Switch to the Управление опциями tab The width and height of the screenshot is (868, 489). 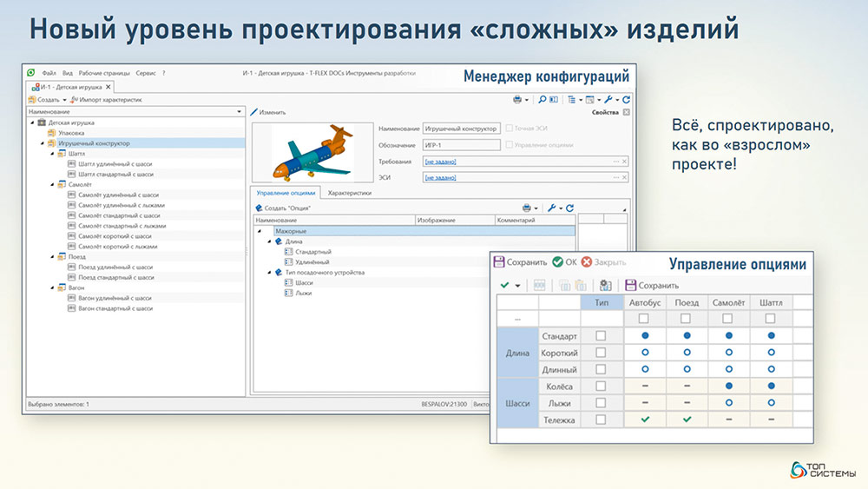[x=286, y=193]
